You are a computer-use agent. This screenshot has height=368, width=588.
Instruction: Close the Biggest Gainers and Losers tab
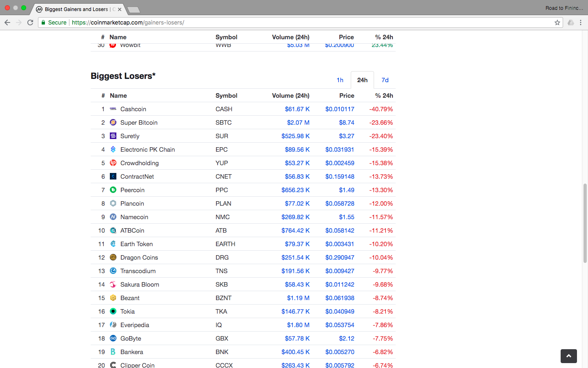(120, 9)
